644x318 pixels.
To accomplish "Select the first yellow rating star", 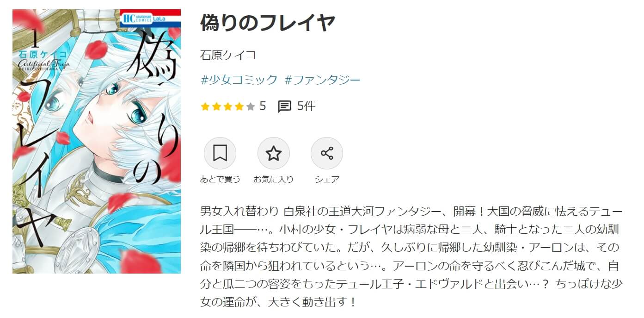I will pyautogui.click(x=205, y=107).
